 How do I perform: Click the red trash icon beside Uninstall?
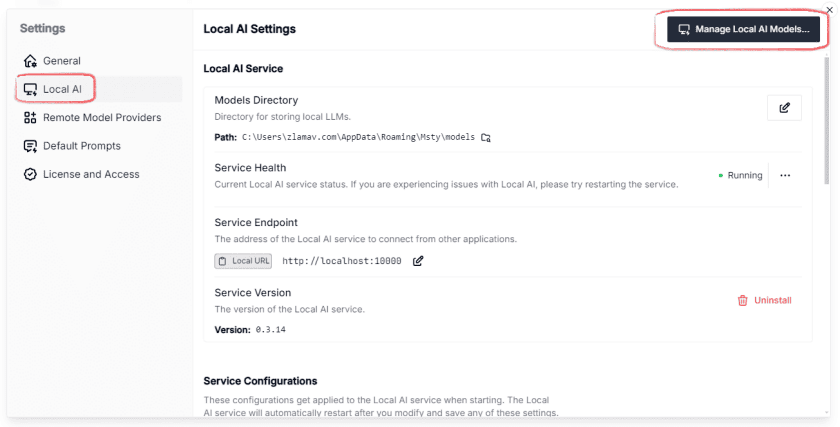point(742,300)
